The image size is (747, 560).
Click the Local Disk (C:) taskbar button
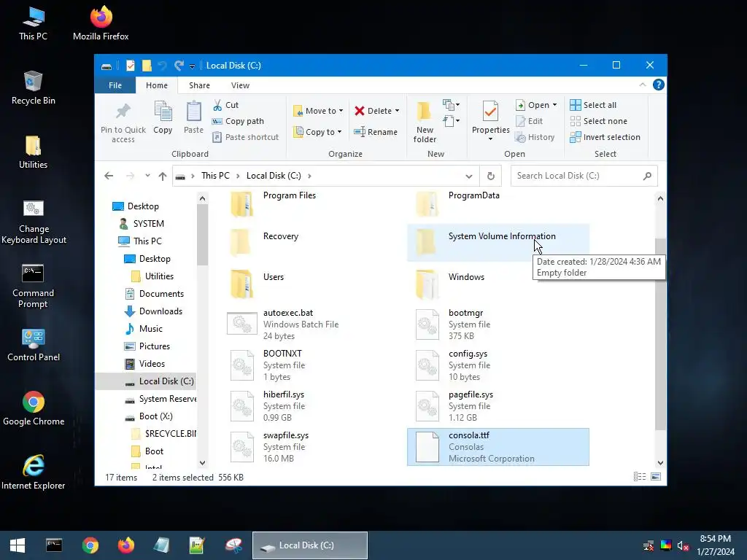(x=309, y=545)
